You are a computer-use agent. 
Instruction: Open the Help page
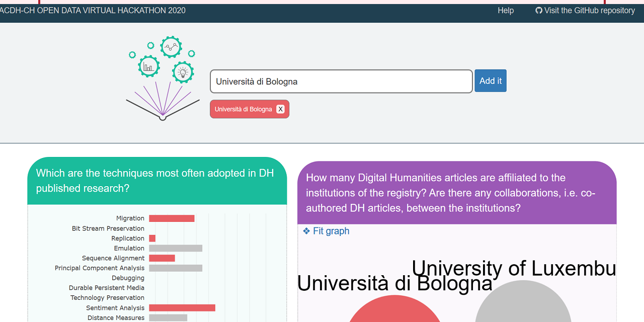tap(506, 11)
